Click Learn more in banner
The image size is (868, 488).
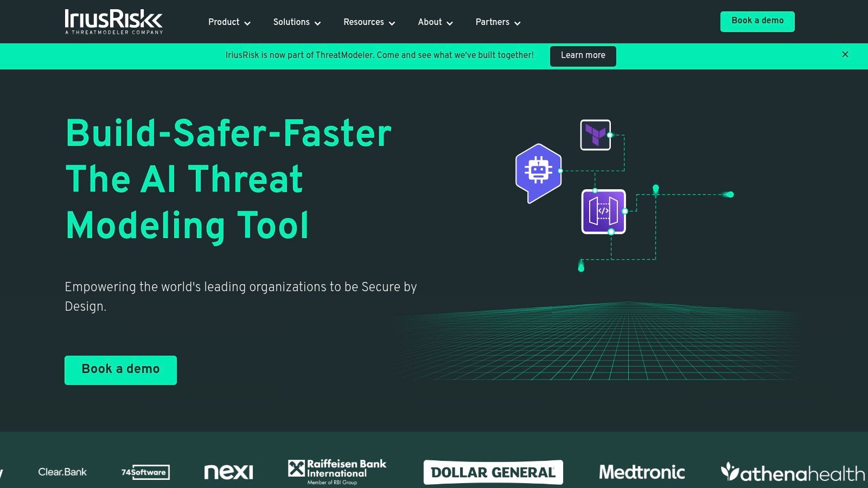583,56
